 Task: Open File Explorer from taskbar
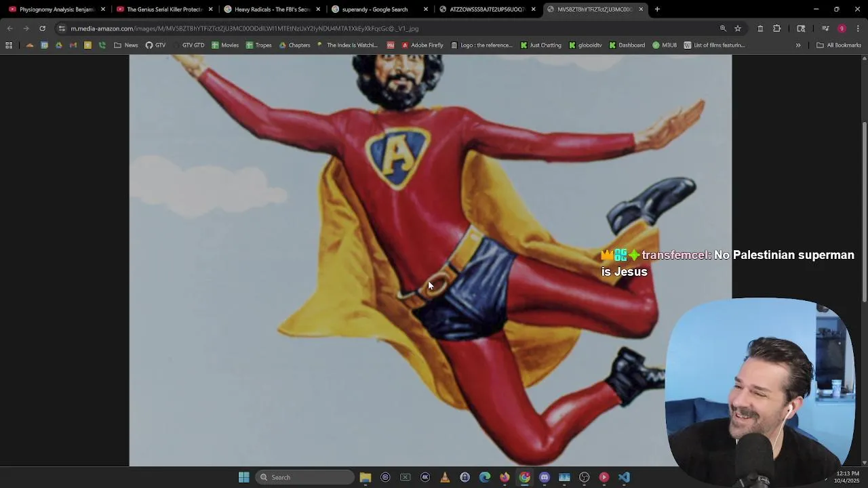[x=366, y=477]
